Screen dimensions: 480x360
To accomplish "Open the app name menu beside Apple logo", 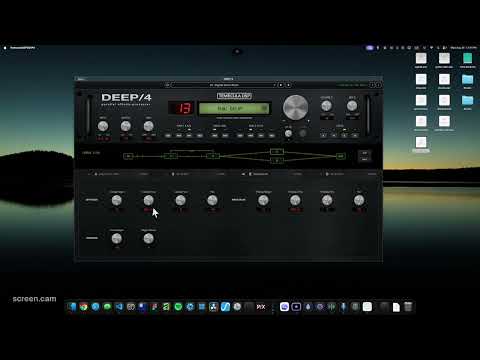I will [22, 48].
